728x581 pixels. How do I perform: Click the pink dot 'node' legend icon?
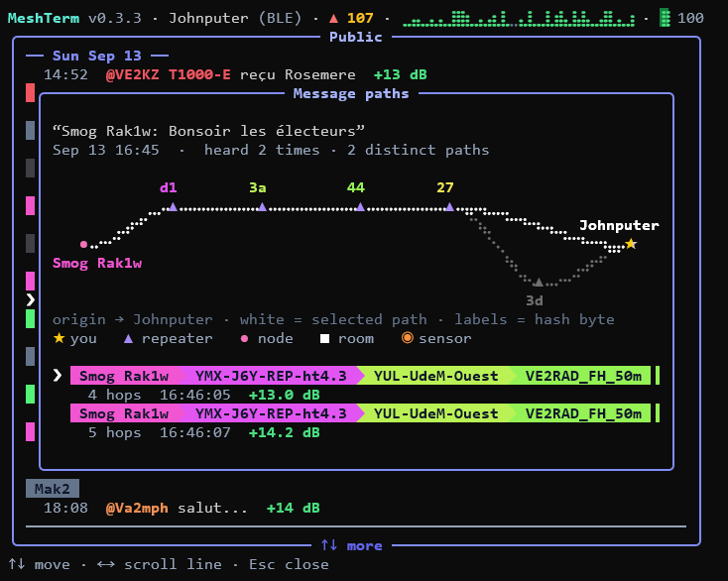(244, 339)
